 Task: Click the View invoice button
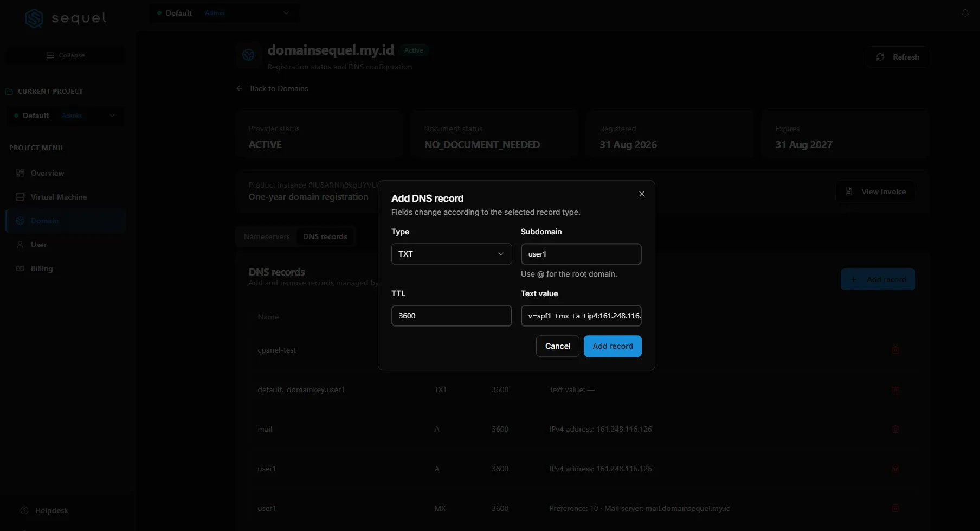click(x=875, y=191)
